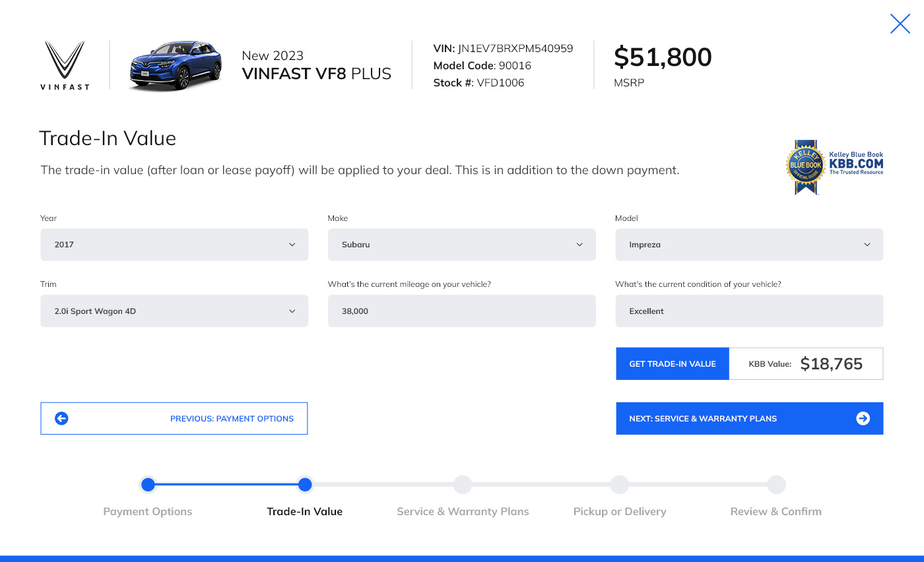Go back to Previous: Payment Options
The height and width of the screenshot is (562, 924).
174,418
